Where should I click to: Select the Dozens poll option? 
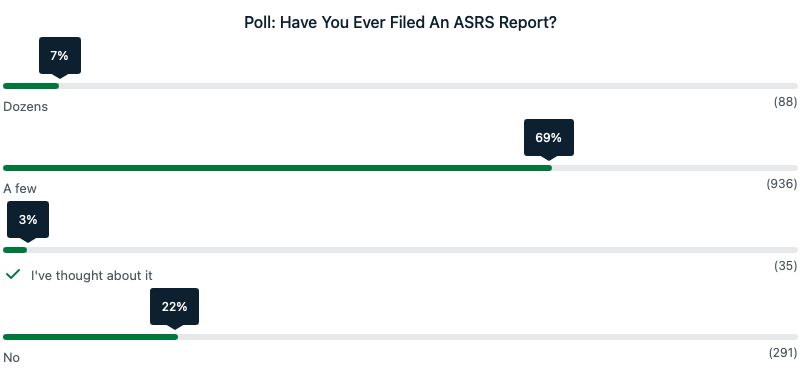[26, 107]
